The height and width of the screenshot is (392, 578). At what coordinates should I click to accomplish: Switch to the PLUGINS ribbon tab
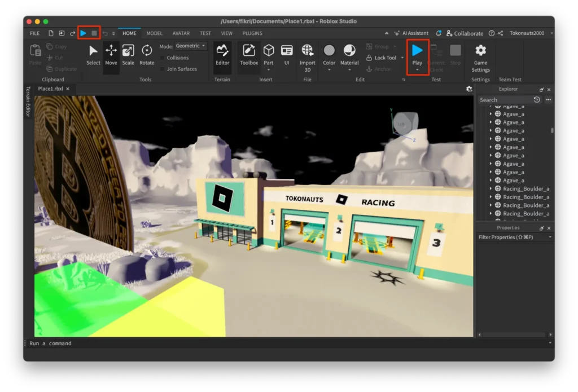pyautogui.click(x=252, y=33)
